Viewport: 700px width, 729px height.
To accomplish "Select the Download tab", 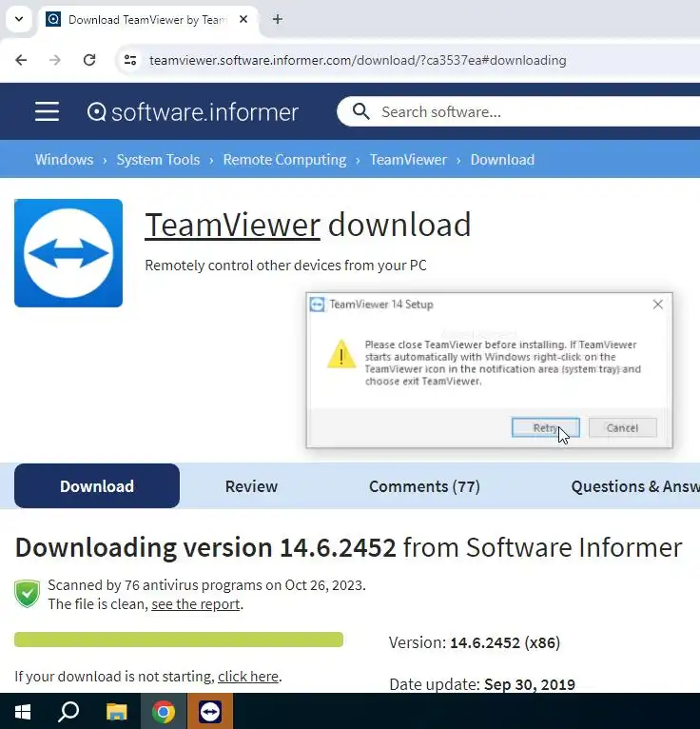I will pyautogui.click(x=97, y=486).
